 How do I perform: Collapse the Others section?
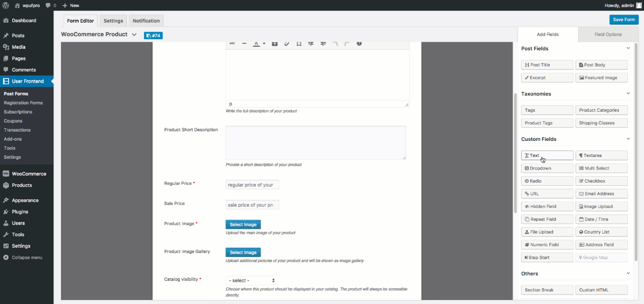(x=628, y=273)
